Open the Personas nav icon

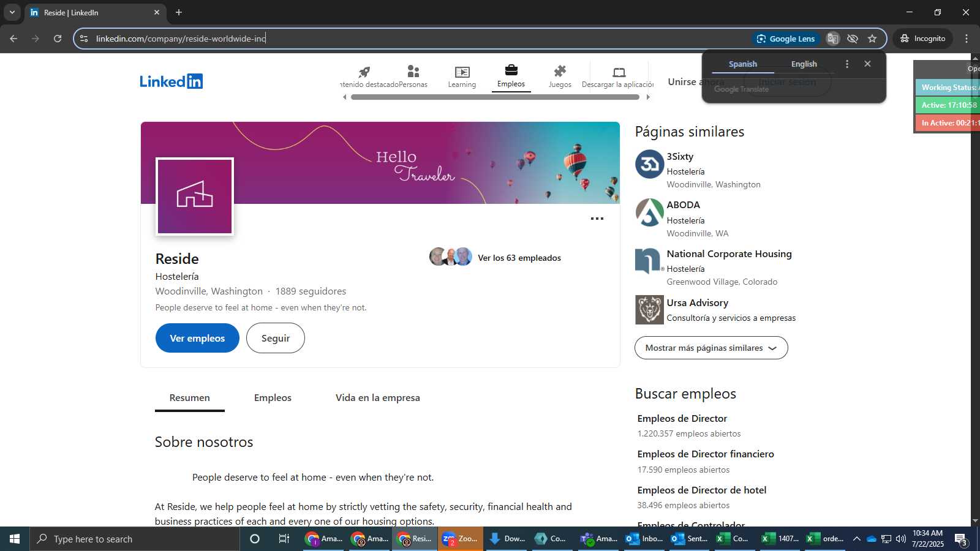click(x=413, y=77)
